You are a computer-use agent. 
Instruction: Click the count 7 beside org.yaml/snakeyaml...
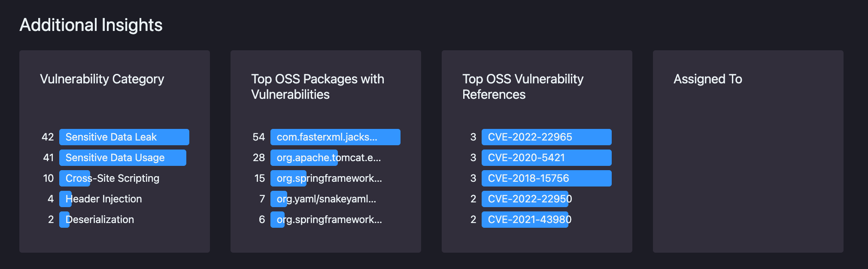(x=262, y=199)
